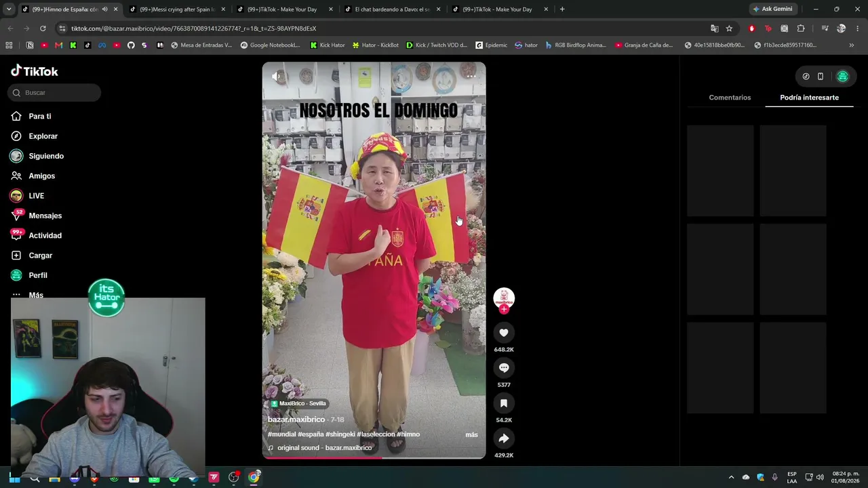The height and width of the screenshot is (488, 868).
Task: Open the Chrome extensions puzzle icon
Action: point(801,28)
